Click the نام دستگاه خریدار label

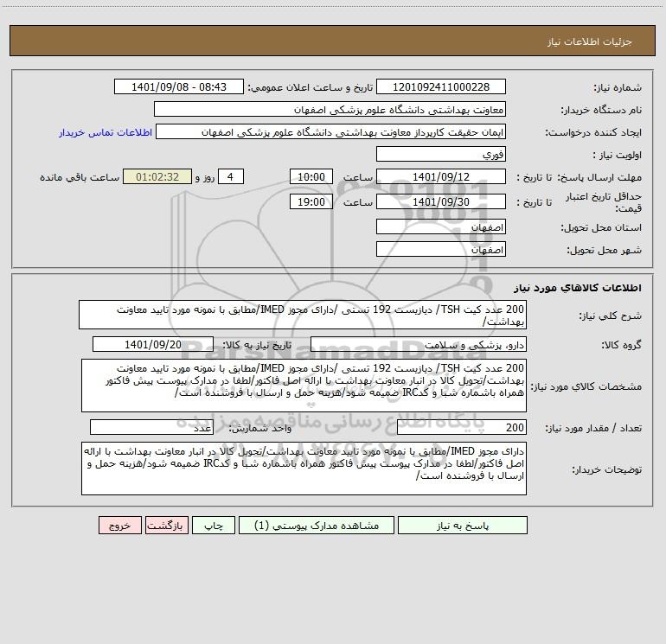[601, 110]
